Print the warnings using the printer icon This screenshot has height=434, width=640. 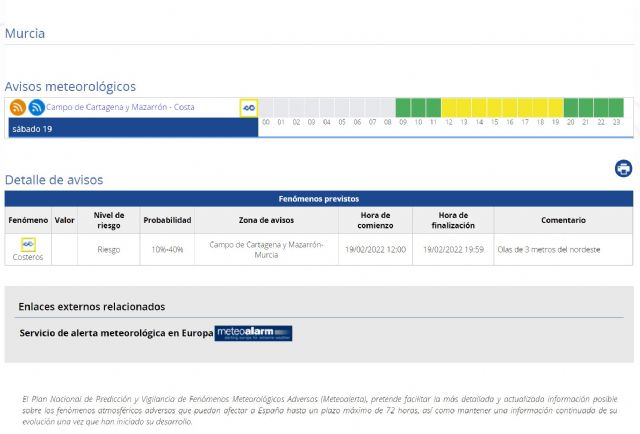623,168
